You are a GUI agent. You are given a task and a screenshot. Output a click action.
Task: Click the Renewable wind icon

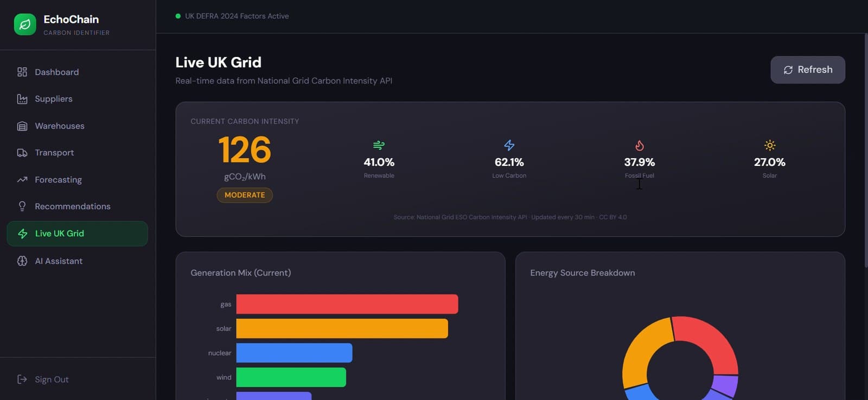(x=379, y=145)
